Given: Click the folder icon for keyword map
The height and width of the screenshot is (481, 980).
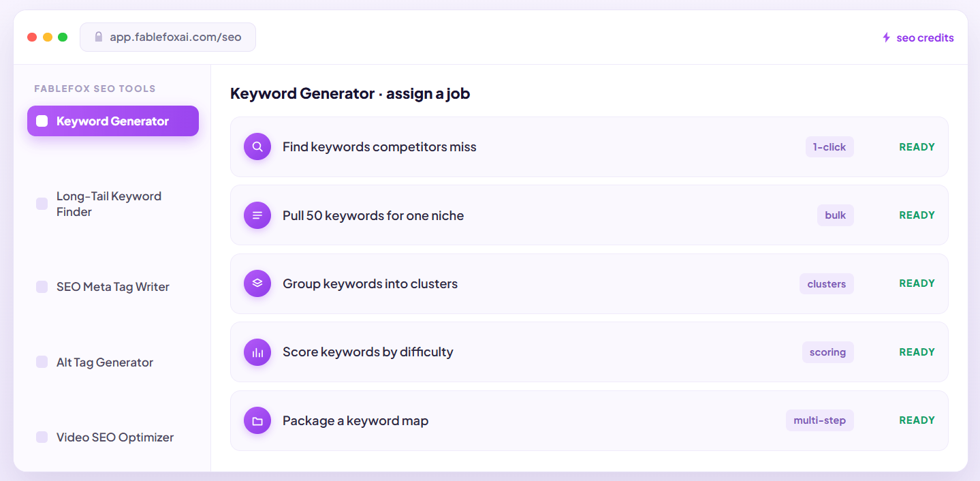Looking at the screenshot, I should pyautogui.click(x=257, y=420).
